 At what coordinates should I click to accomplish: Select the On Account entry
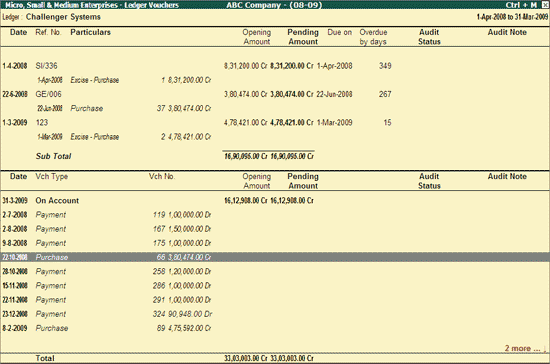point(57,201)
